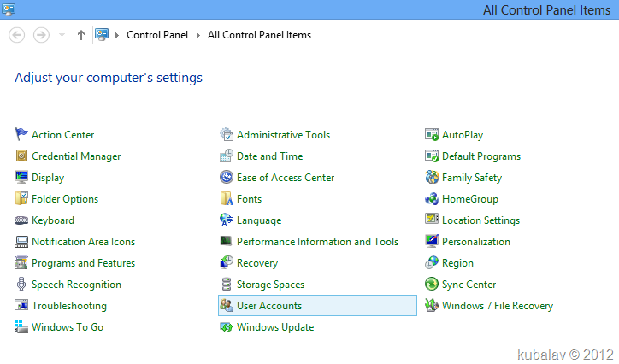
Task: Select the Control Panel breadcrumb item
Action: [x=157, y=35]
